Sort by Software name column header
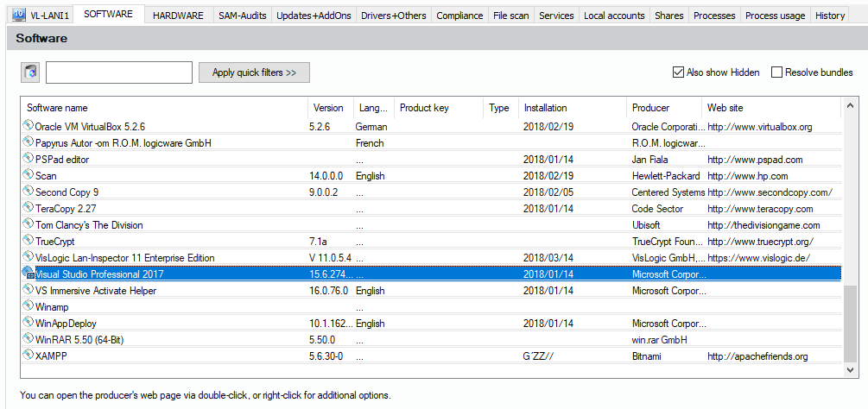 point(57,108)
